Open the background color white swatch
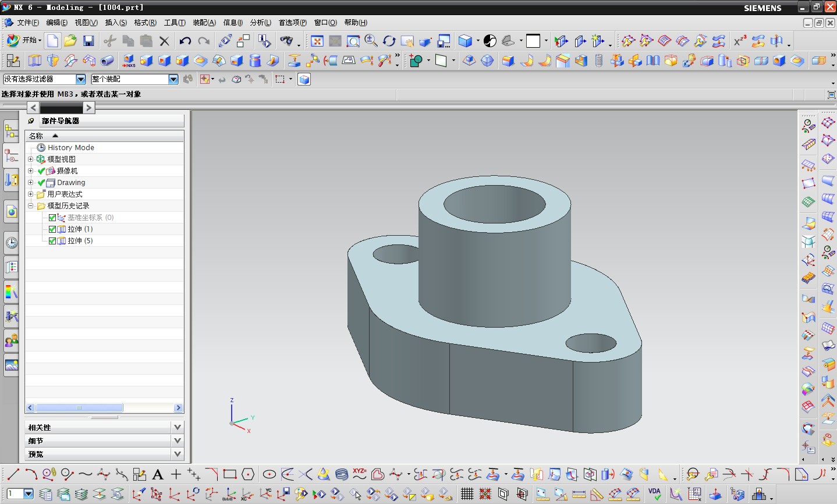This screenshot has height=504, width=837. click(x=533, y=41)
